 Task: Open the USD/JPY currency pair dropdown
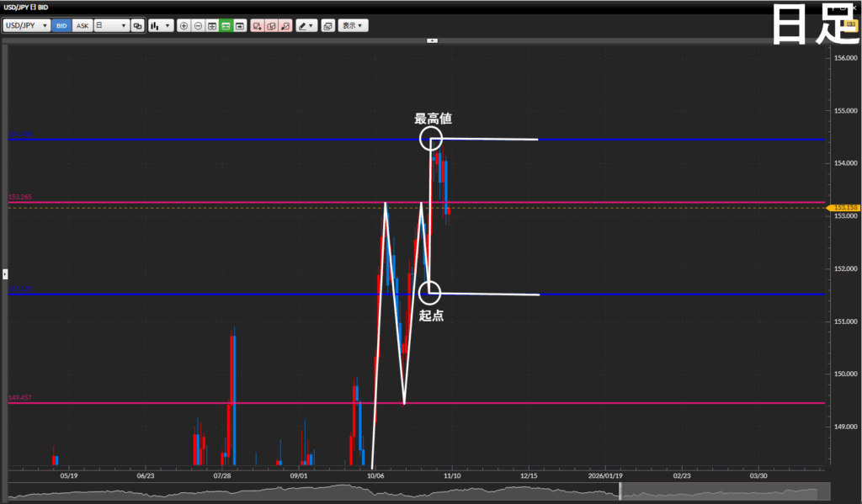(x=25, y=26)
